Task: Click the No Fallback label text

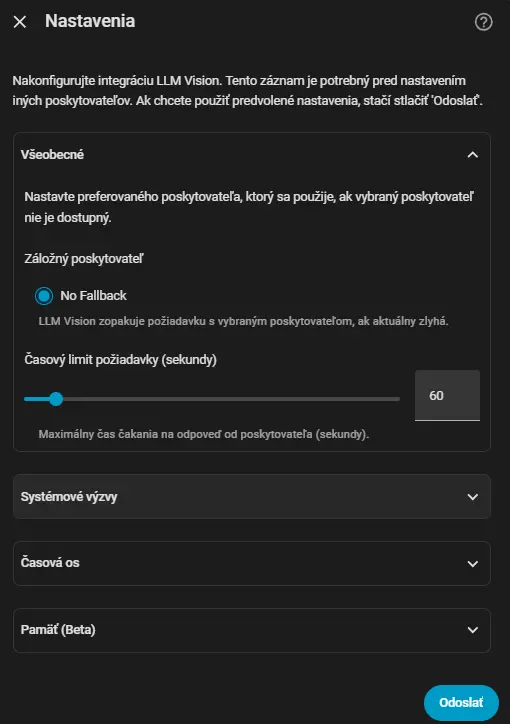Action: [93, 296]
